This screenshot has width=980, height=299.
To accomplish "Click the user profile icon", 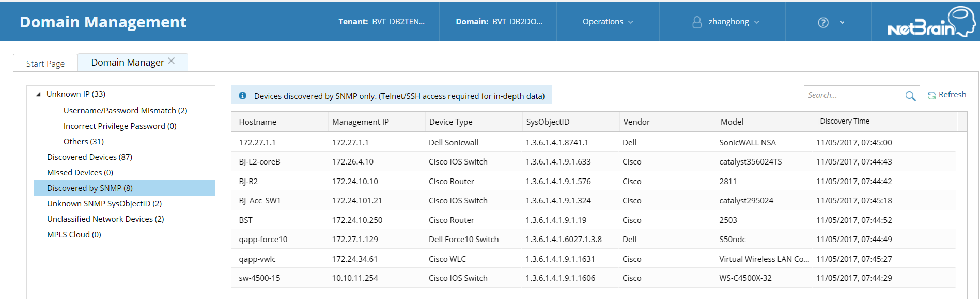I will click(x=697, y=22).
